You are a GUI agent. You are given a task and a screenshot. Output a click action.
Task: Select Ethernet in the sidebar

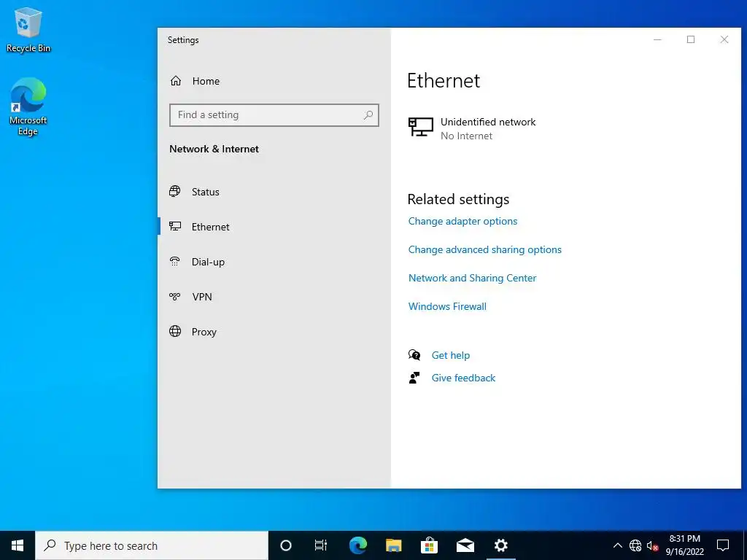[x=274, y=227]
